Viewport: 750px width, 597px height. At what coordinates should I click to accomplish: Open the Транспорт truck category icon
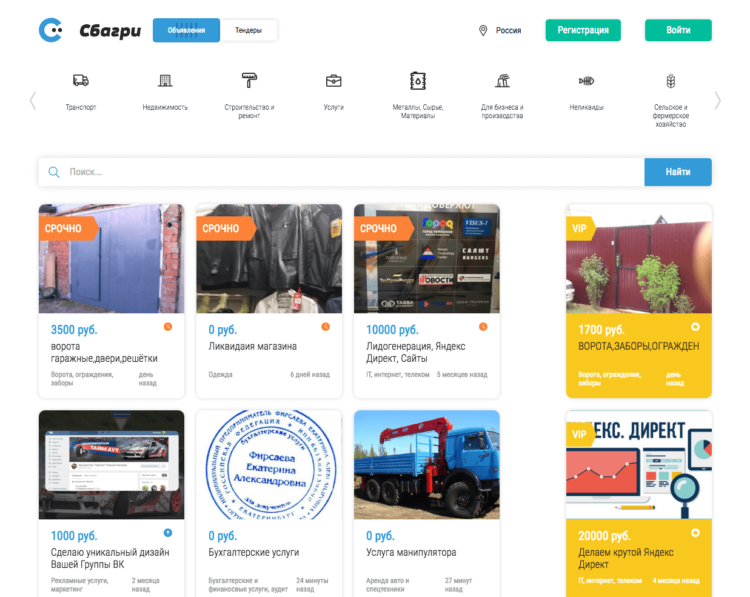click(81, 80)
